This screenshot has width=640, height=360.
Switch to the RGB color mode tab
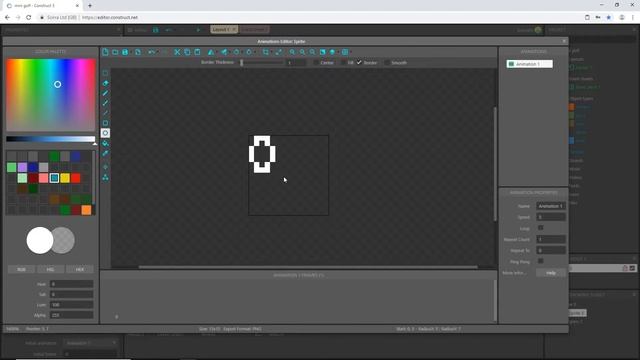[x=21, y=269]
